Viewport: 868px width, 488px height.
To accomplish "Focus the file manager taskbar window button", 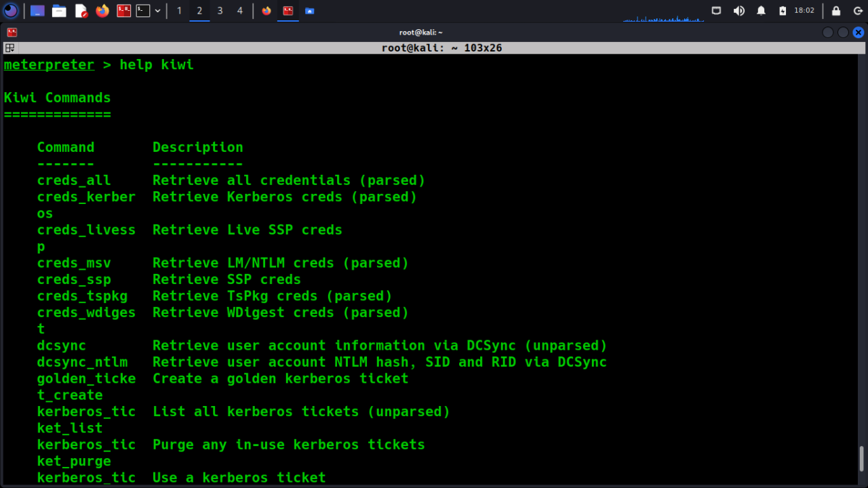I will 310,11.
